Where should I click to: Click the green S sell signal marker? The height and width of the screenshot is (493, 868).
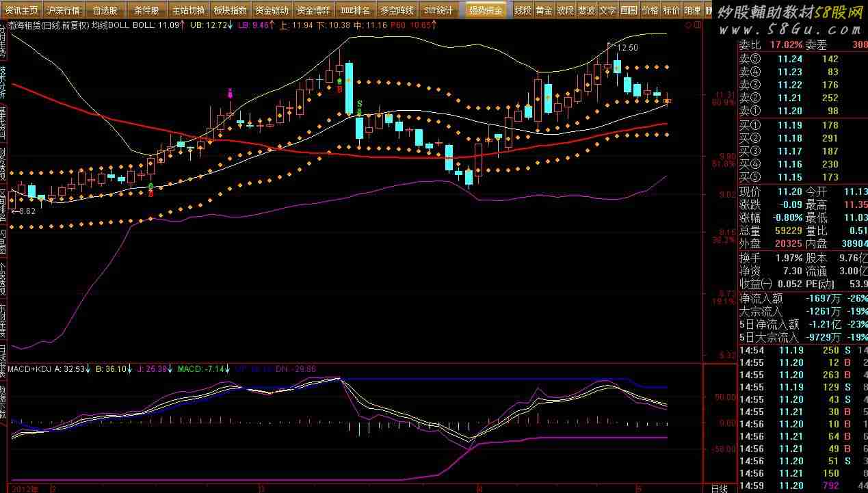[360, 103]
